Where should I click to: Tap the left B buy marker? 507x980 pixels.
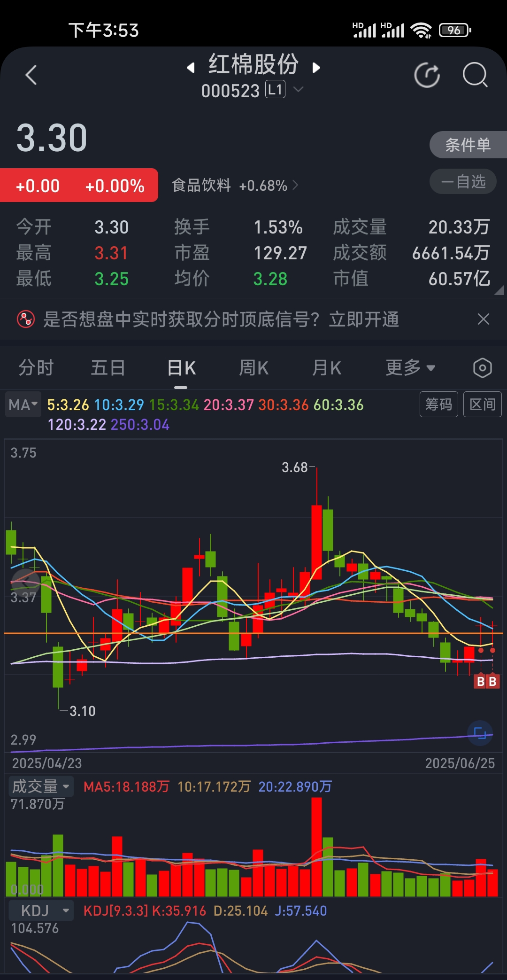[x=481, y=681]
